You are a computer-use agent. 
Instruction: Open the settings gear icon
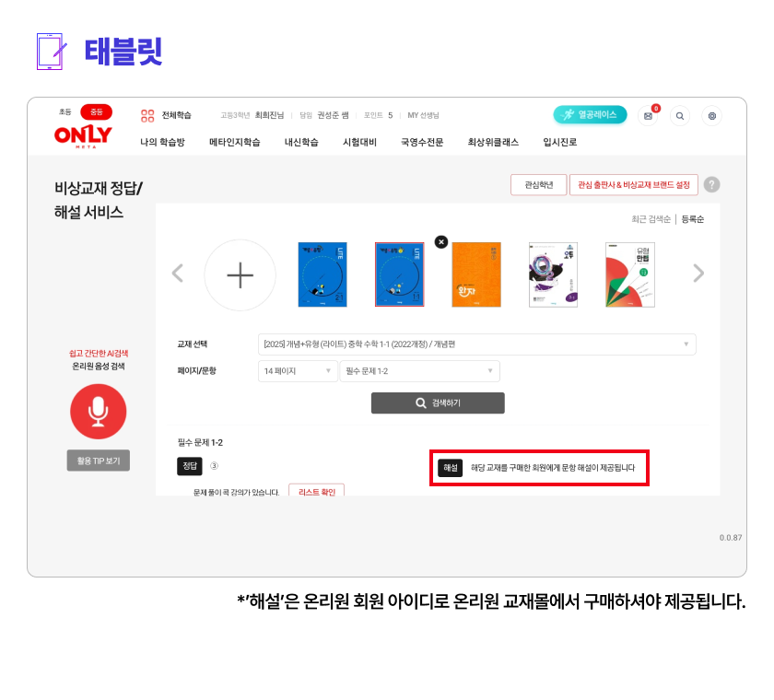point(711,116)
